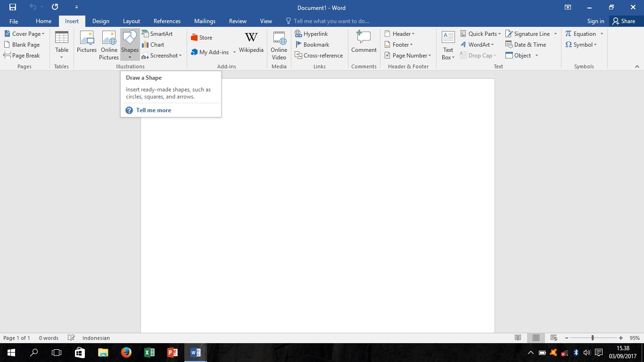Image resolution: width=644 pixels, height=362 pixels.
Task: Expand the Header dropdown
Action: point(400,34)
